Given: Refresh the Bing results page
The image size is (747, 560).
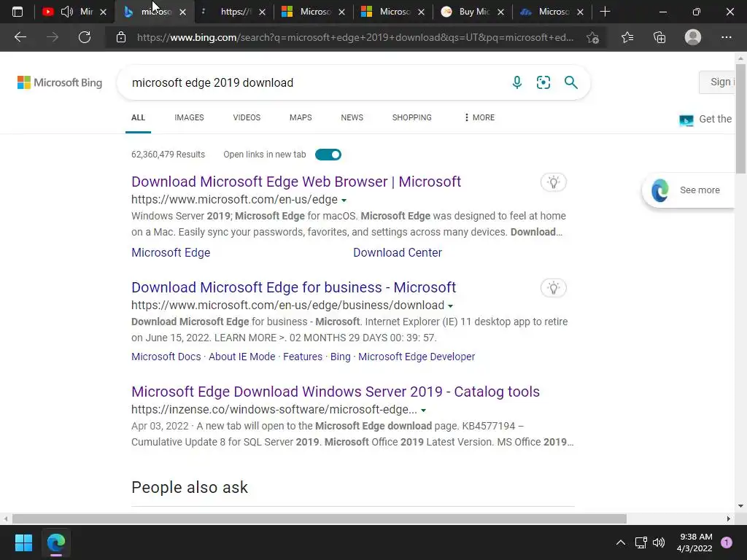Looking at the screenshot, I should (x=85, y=37).
